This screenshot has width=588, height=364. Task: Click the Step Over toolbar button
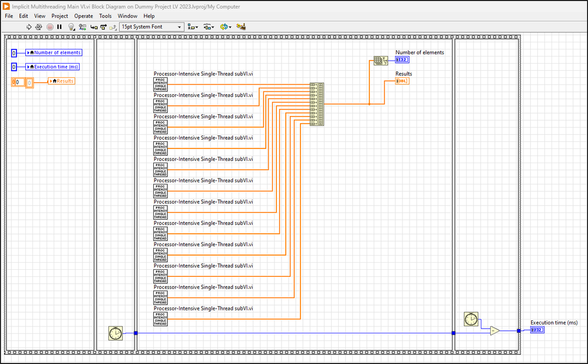point(103,27)
